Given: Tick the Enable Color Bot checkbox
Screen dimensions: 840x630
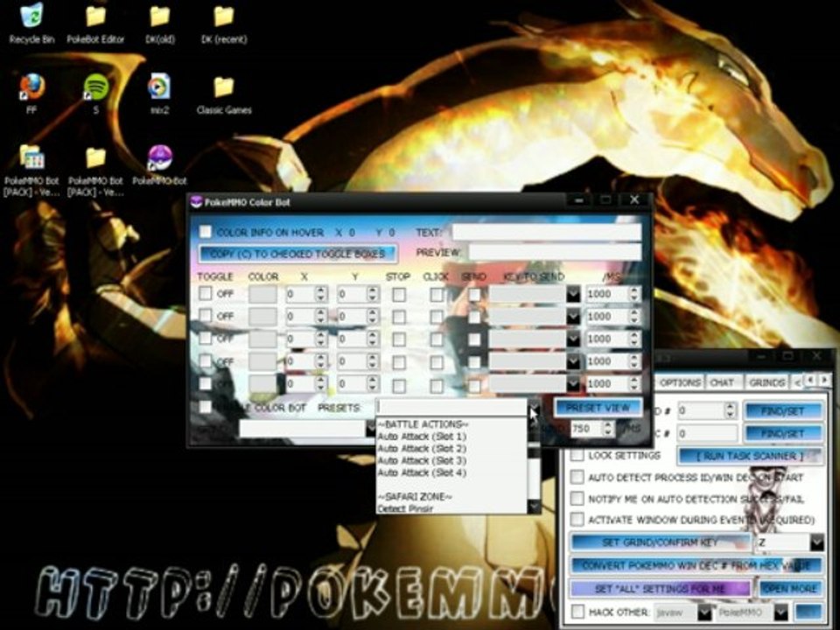Looking at the screenshot, I should (205, 407).
